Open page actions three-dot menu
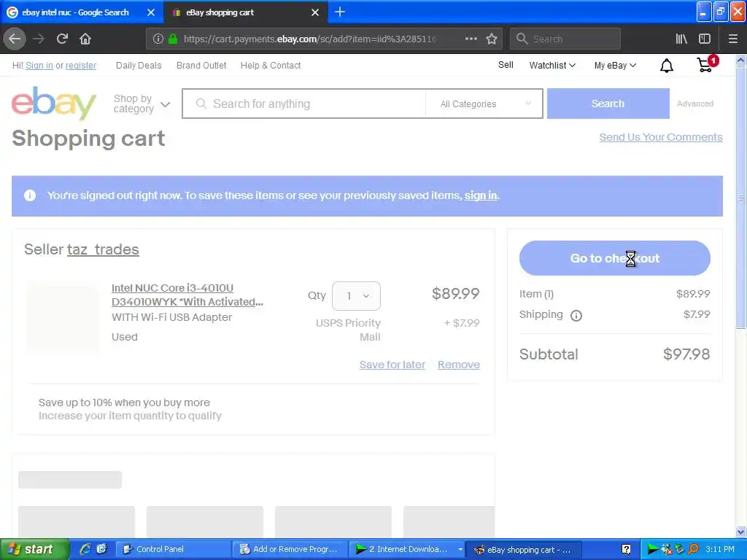 pos(471,39)
